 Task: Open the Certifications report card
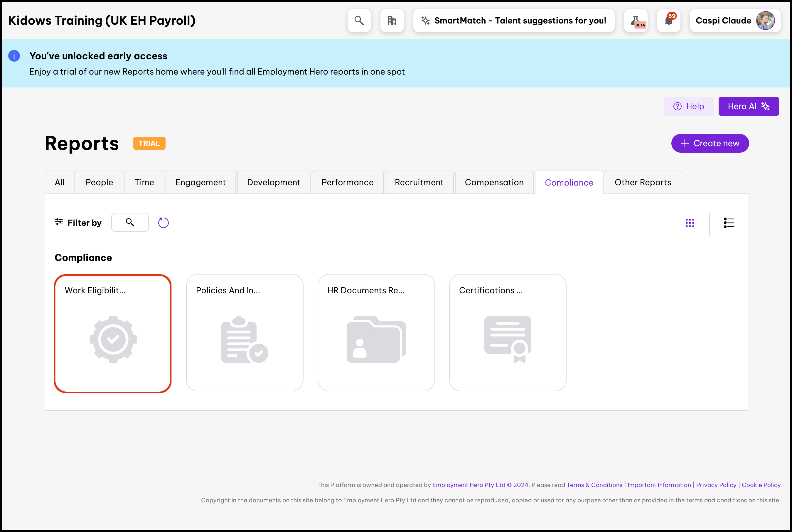click(508, 332)
